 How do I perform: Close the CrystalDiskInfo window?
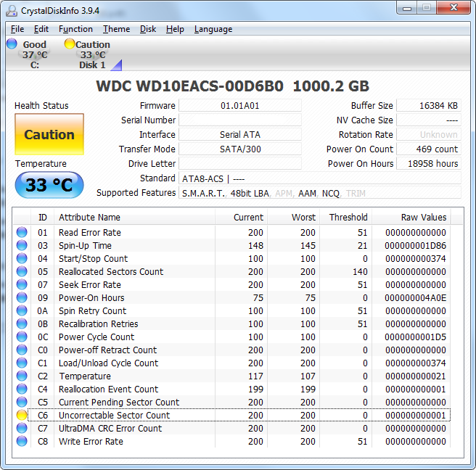[x=454, y=8]
